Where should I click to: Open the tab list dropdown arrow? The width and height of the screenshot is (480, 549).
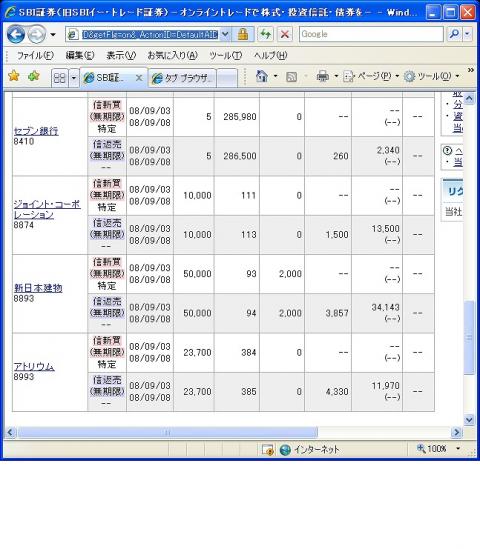point(74,78)
